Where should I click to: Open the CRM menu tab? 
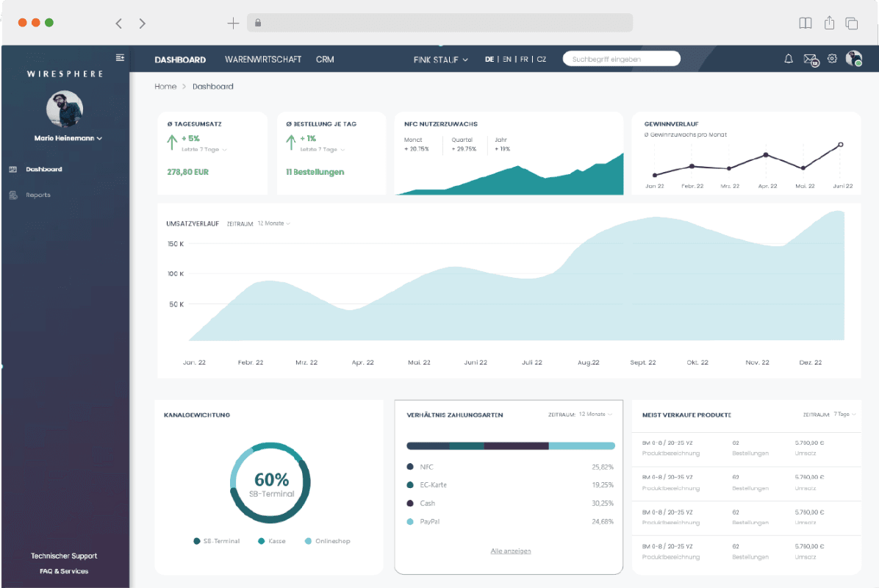pos(325,60)
